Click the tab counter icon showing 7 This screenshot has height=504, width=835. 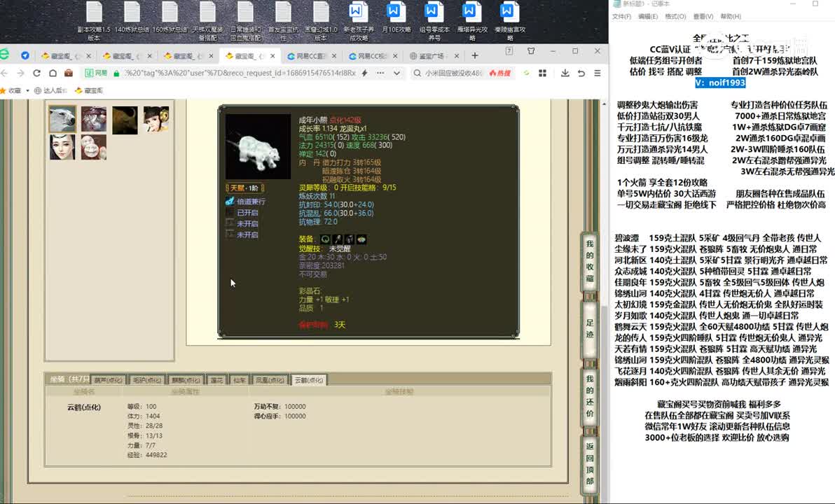[509, 51]
